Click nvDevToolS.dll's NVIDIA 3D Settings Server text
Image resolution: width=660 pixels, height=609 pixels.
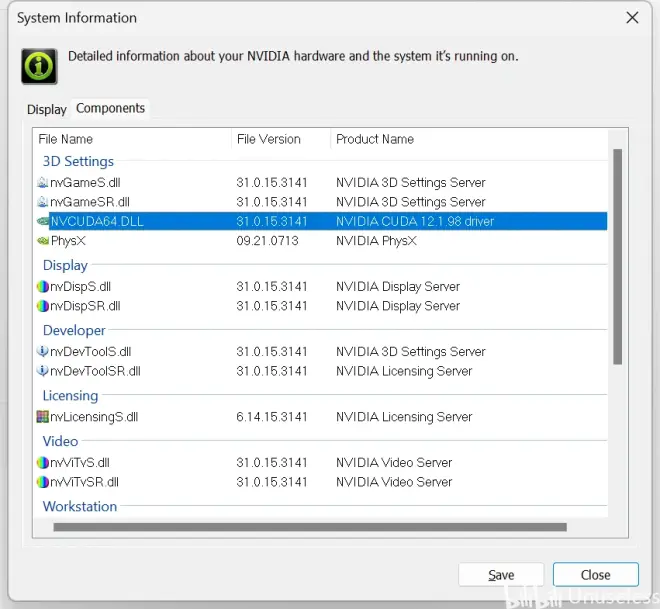pos(410,351)
